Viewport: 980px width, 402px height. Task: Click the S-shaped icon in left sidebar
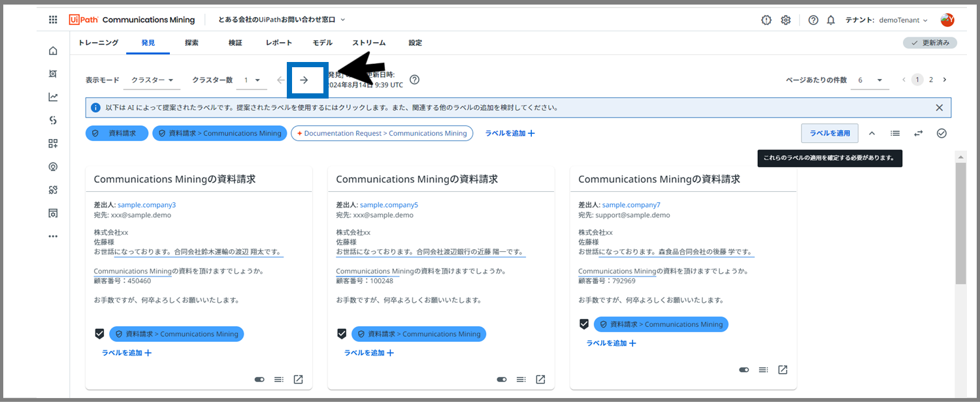click(53, 120)
